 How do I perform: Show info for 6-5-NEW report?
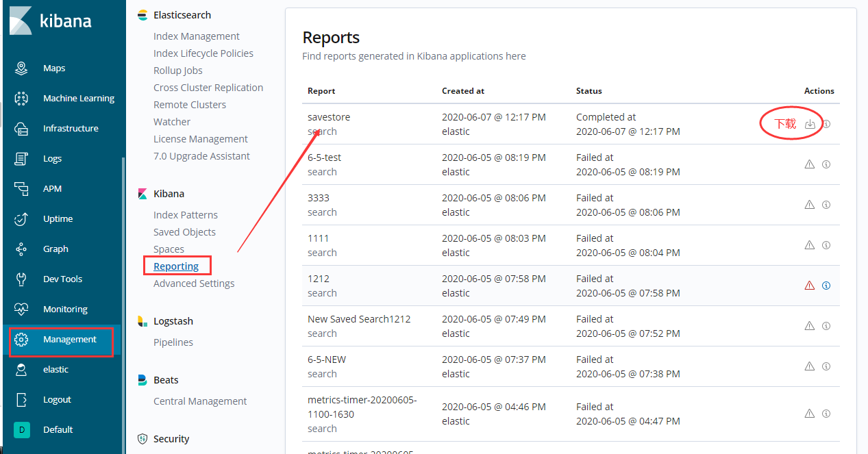pos(826,366)
